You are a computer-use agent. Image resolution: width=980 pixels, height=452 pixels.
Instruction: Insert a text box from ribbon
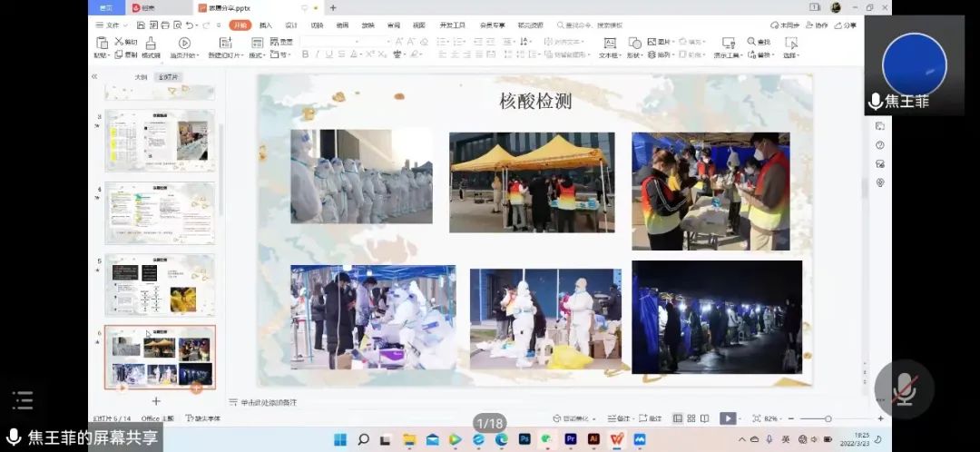pyautogui.click(x=609, y=44)
